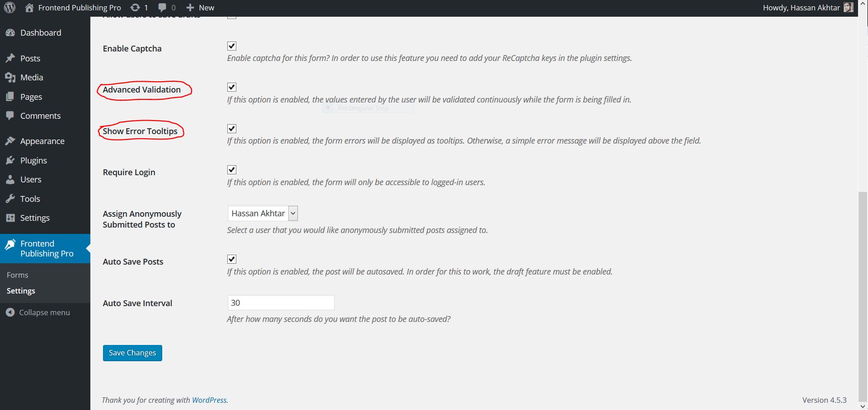This screenshot has width=868, height=410.
Task: Follow the WordPress footer link
Action: click(209, 400)
